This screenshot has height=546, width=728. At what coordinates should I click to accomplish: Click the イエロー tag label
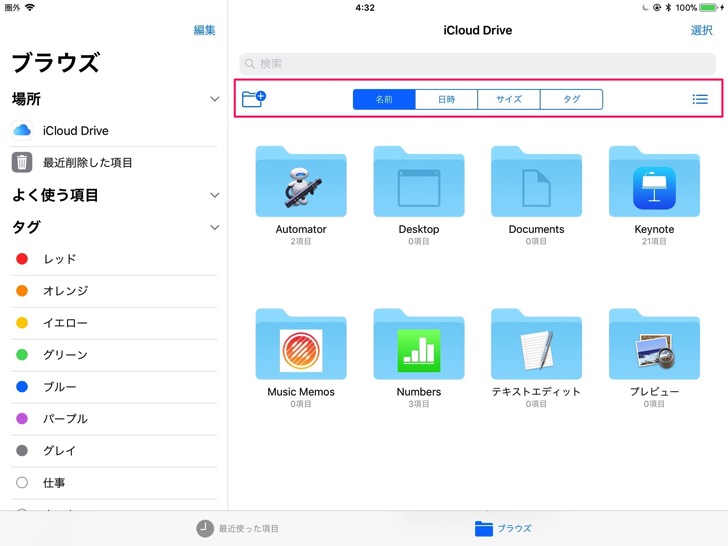[65, 323]
